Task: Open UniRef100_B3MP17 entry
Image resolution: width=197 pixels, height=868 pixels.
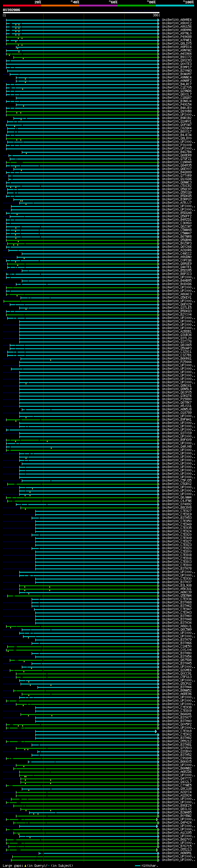Action: coord(177,67)
